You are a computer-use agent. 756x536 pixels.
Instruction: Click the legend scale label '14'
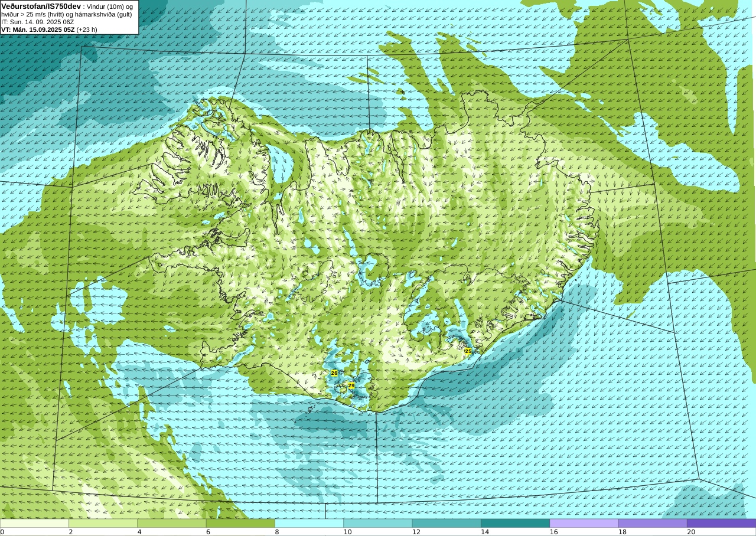484,532
